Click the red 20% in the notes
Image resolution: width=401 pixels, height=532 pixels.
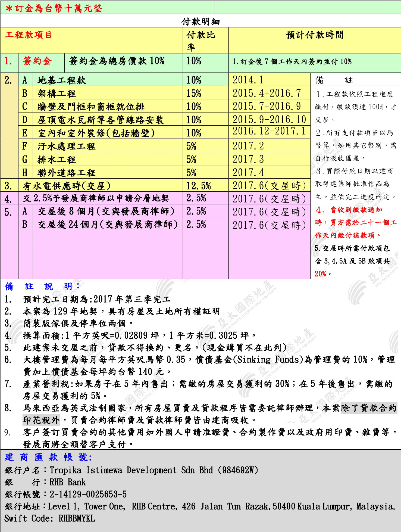point(320,274)
